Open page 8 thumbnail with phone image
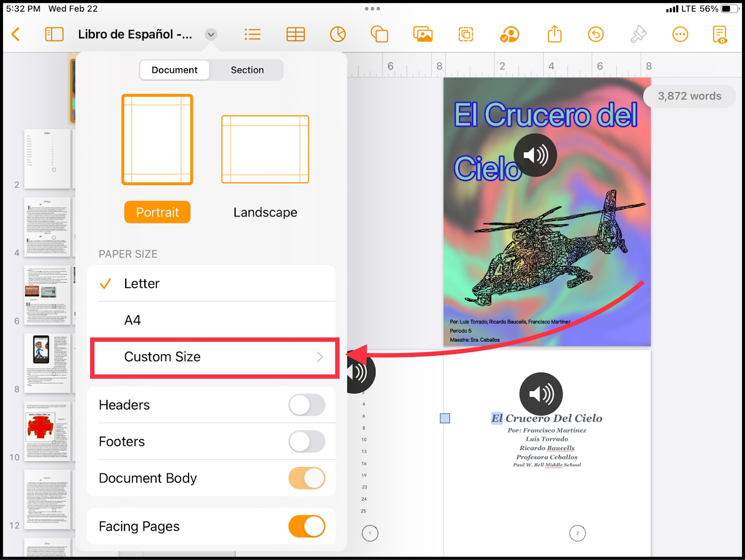This screenshot has height=560, width=745. pos(48,363)
